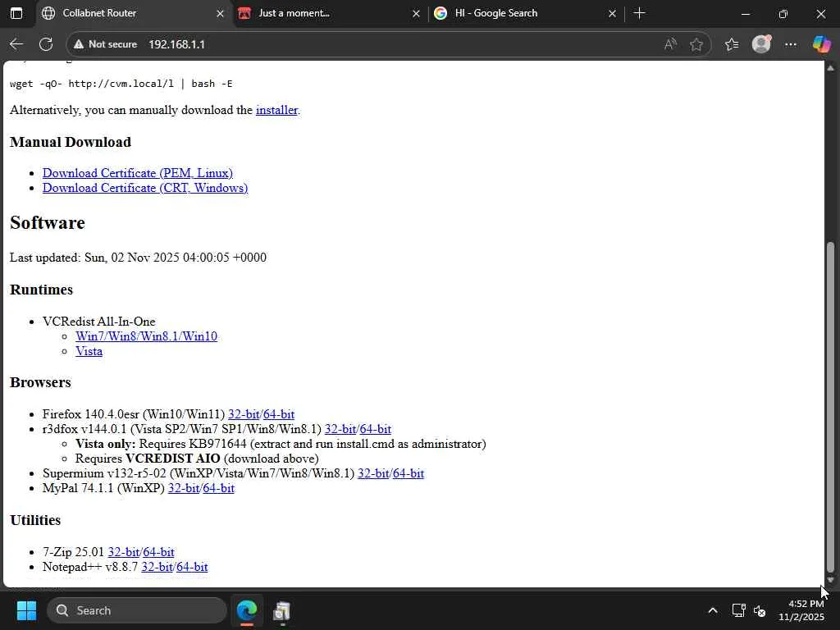Click the VCRedist All-In-One text
The image size is (840, 630).
[x=99, y=322]
